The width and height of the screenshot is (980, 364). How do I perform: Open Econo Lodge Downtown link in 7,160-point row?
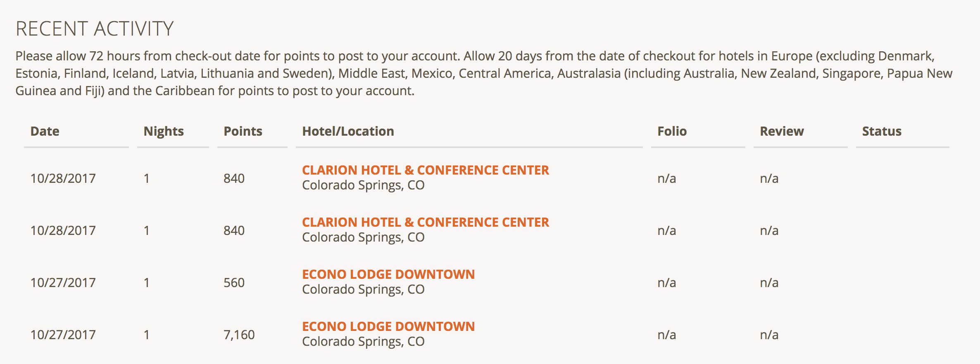tap(388, 326)
